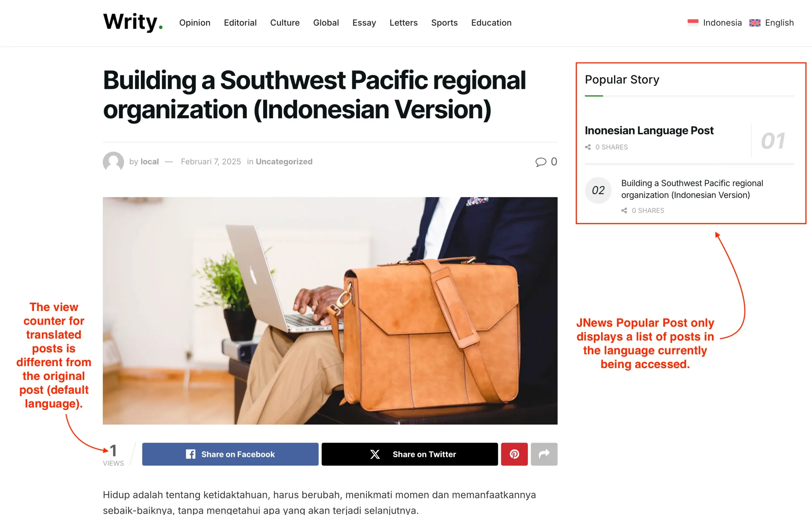This screenshot has height=515, width=812.
Task: Click the Pinterest share icon button
Action: (x=514, y=454)
